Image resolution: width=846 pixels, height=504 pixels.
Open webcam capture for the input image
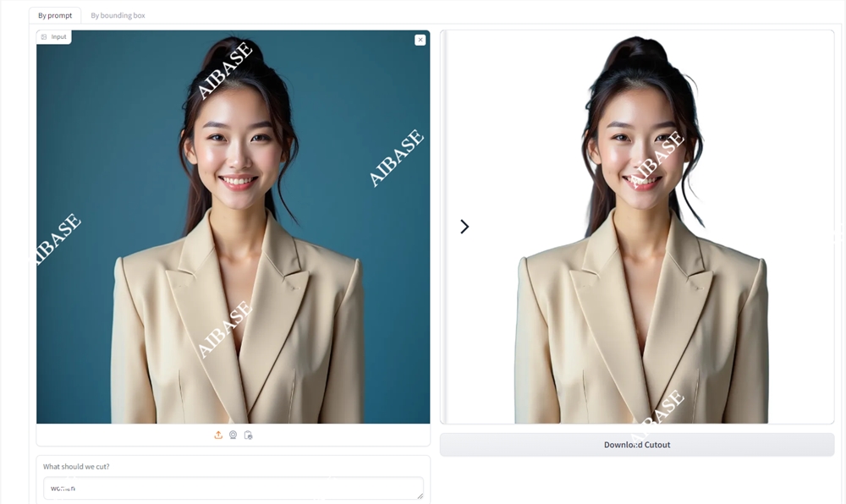(233, 435)
